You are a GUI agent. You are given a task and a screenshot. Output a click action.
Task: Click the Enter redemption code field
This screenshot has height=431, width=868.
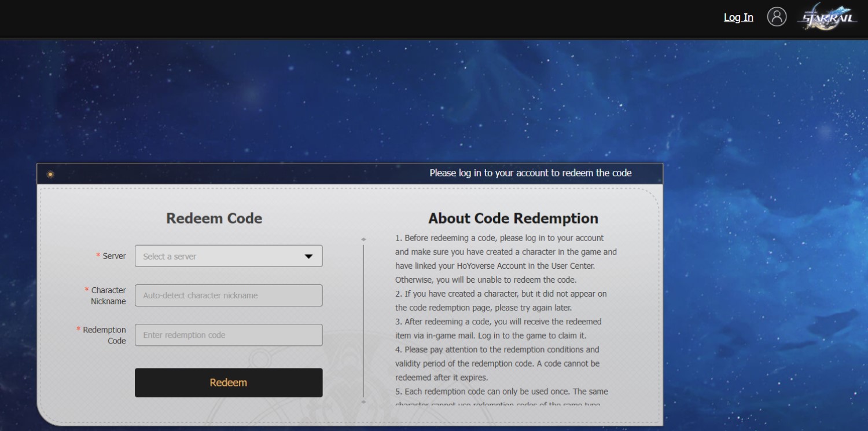point(229,335)
